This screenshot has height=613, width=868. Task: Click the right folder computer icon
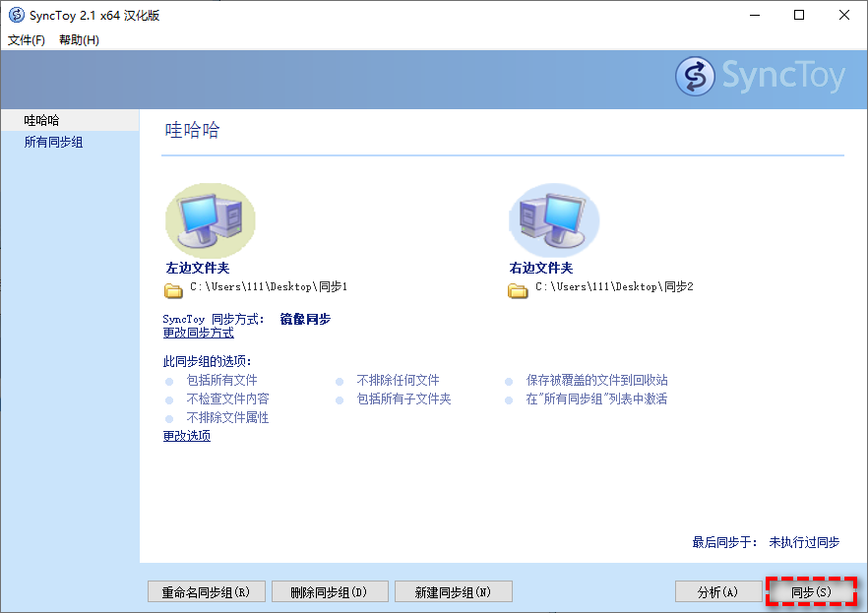(x=554, y=220)
